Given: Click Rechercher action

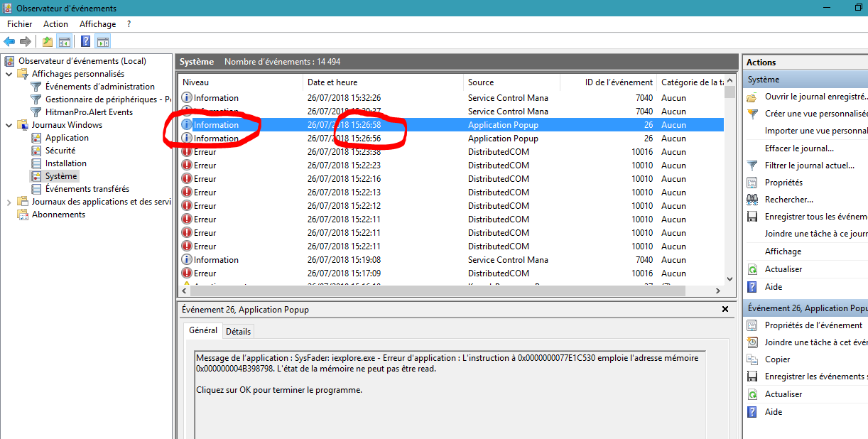Looking at the screenshot, I should [x=789, y=200].
